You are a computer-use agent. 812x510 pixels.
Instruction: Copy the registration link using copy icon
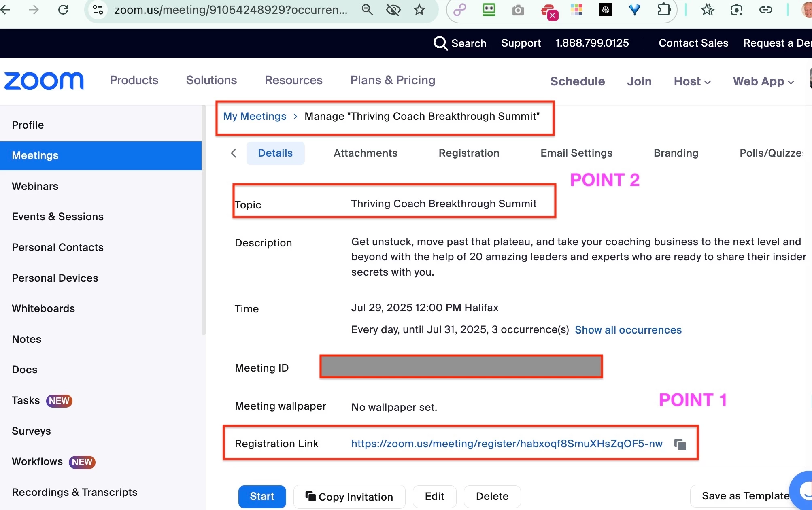680,444
